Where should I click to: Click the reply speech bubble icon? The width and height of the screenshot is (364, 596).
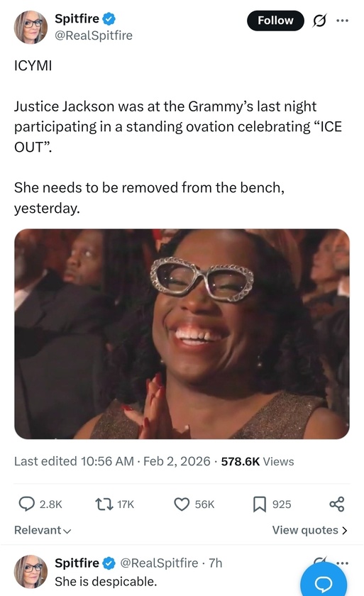(x=26, y=504)
